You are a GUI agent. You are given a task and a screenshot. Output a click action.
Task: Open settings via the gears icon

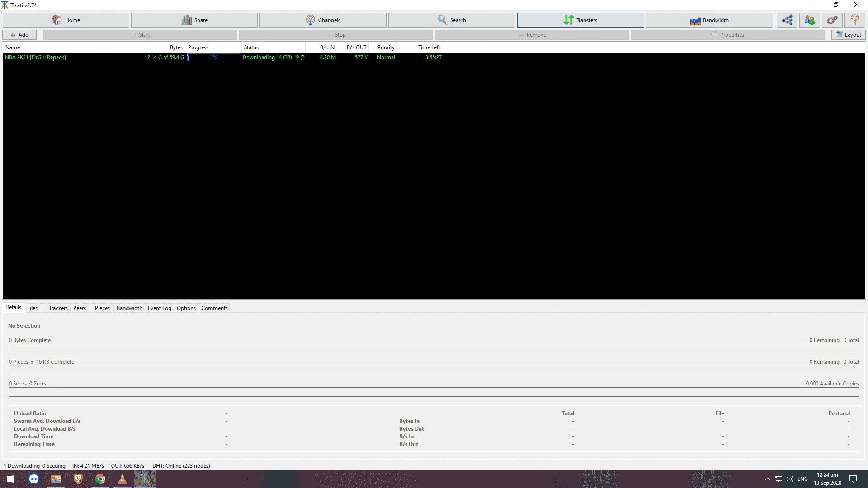[832, 20]
